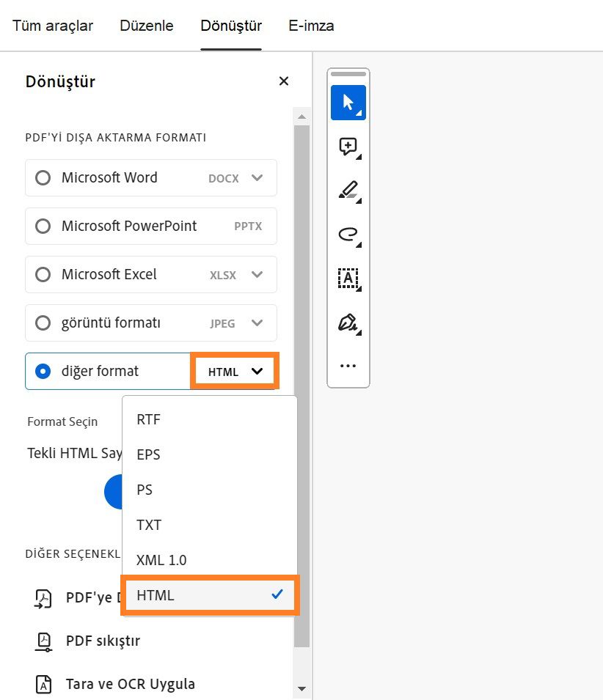Open more tools via the ellipsis icon
The image size is (603, 700).
[348, 365]
